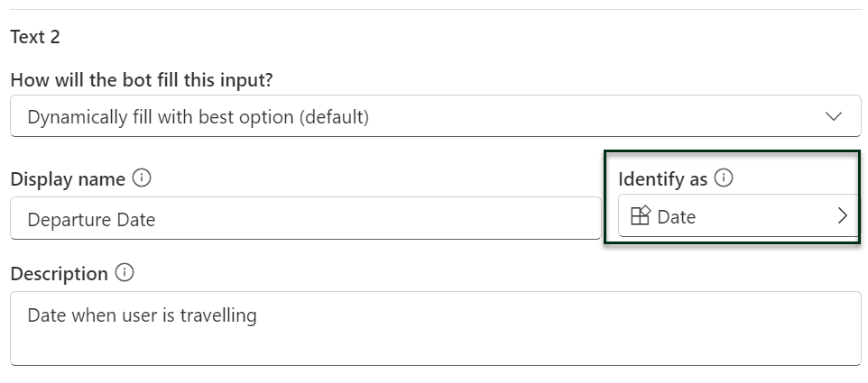Viewport: 868px width, 383px height.
Task: Click the 'How will the bot fill this input?' label
Action: (142, 79)
